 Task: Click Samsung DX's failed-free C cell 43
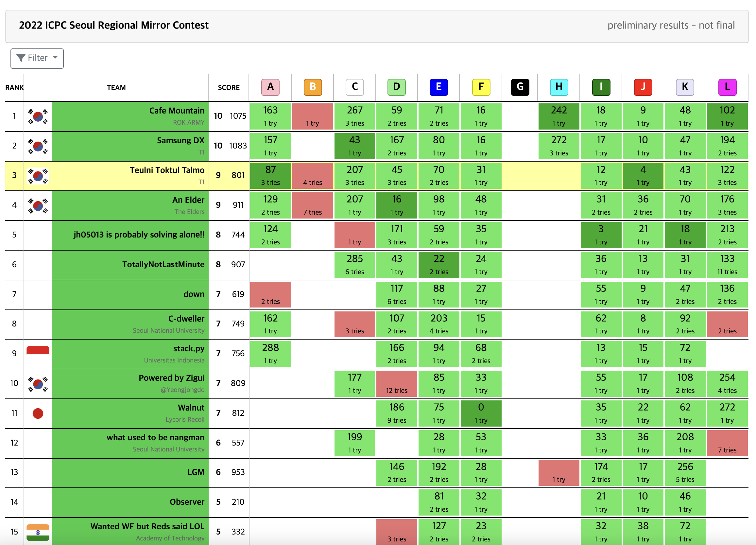coord(354,146)
